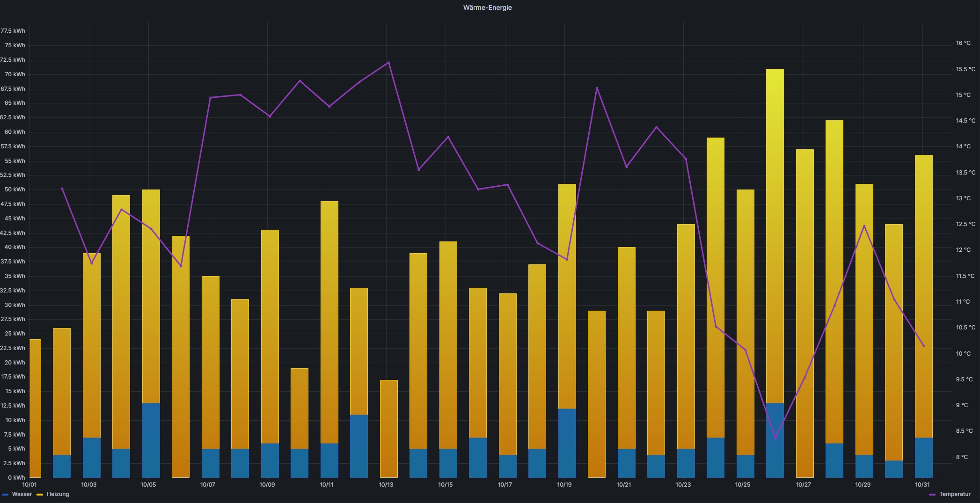Click the blue Wasser segment on 10/12

point(358,445)
